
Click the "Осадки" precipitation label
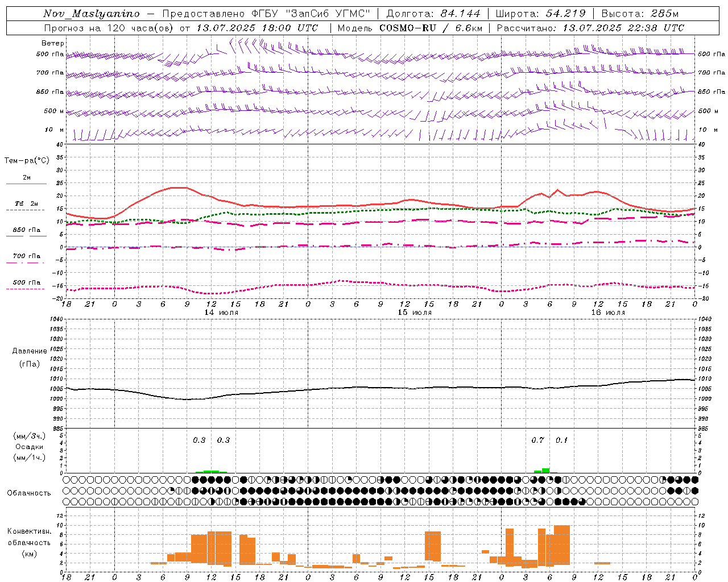tap(30, 447)
